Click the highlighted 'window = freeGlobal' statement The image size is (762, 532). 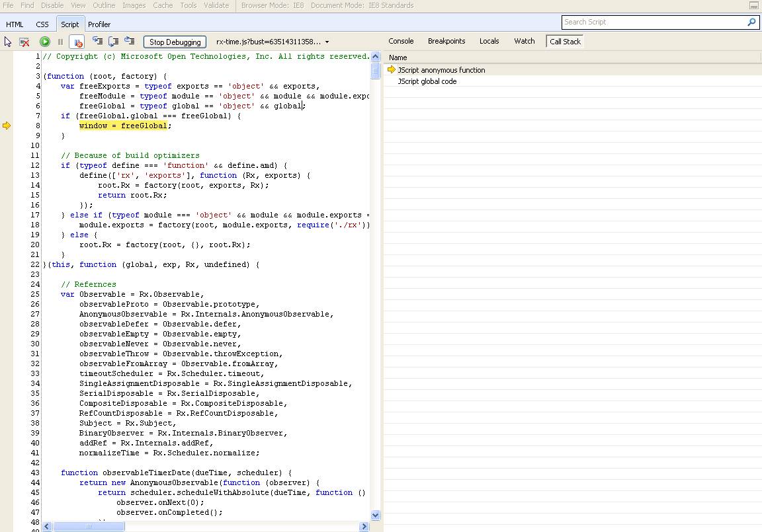point(123,126)
